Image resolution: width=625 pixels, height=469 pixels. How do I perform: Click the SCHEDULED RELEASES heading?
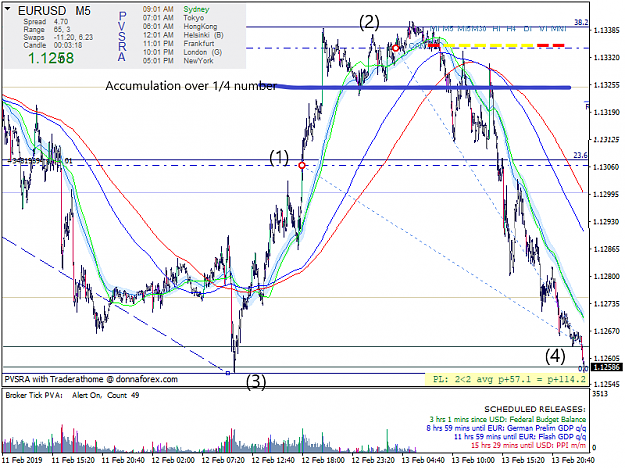coord(535,409)
